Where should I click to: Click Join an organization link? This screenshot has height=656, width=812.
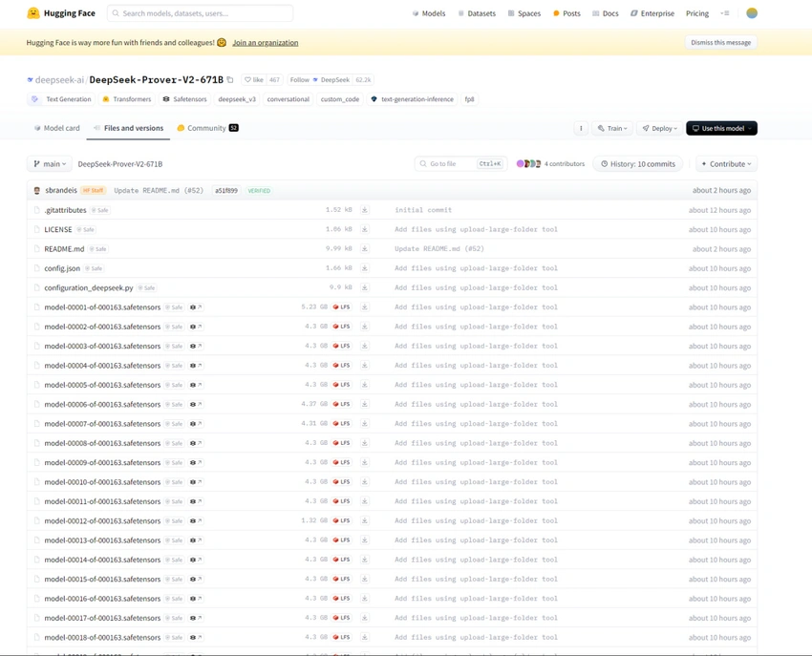[x=265, y=42]
